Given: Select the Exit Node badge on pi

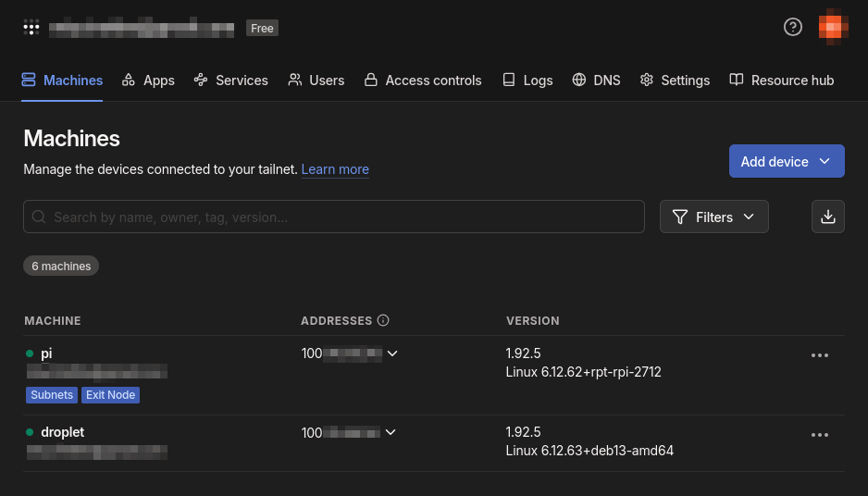Looking at the screenshot, I should 110,395.
